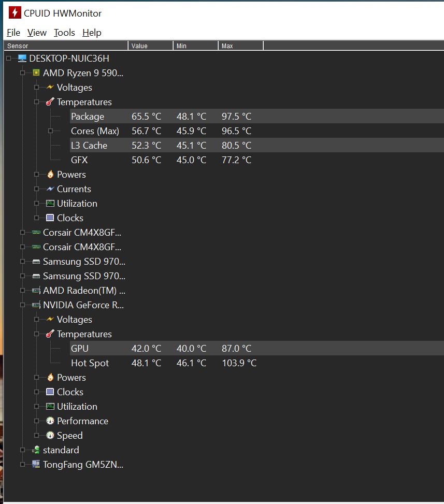Click the standard battery icon
444x504 pixels.
tap(36, 450)
